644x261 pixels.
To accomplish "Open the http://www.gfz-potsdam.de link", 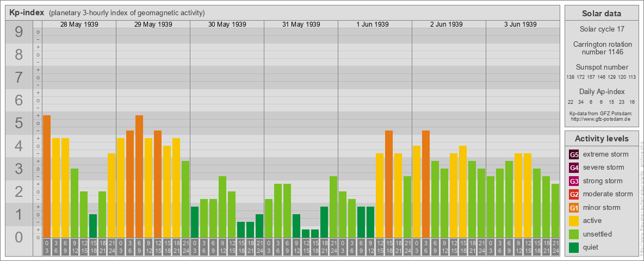I will click(602, 119).
